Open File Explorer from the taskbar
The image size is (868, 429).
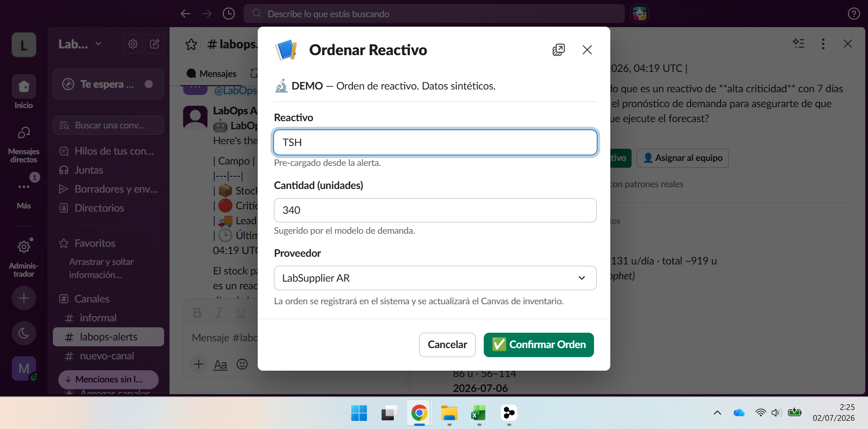coord(449,413)
